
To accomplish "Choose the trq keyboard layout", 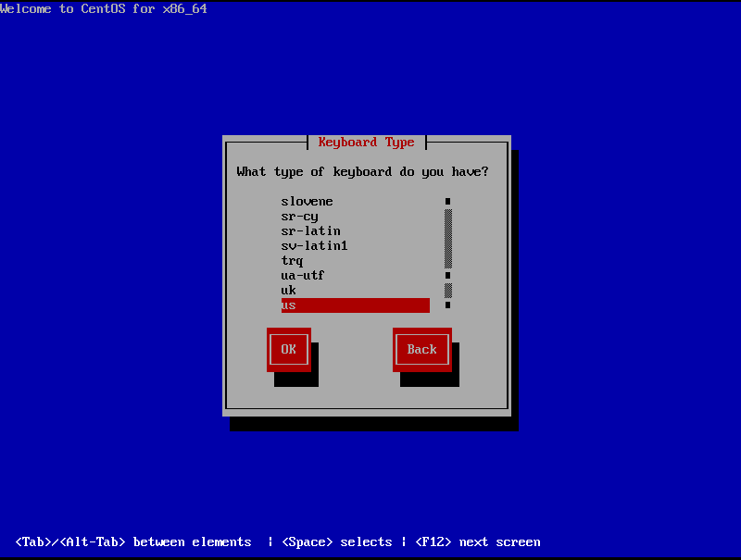I will (292, 261).
